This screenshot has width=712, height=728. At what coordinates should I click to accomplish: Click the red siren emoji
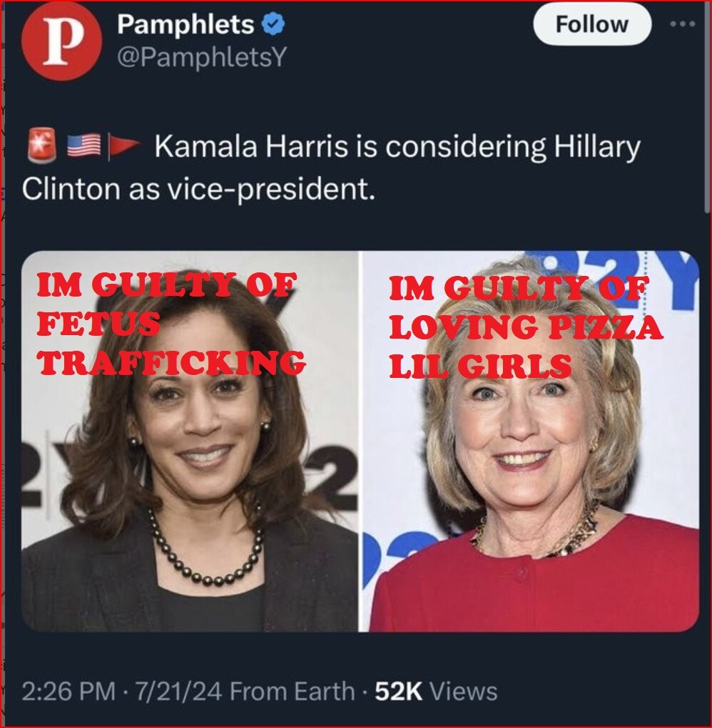[42, 145]
